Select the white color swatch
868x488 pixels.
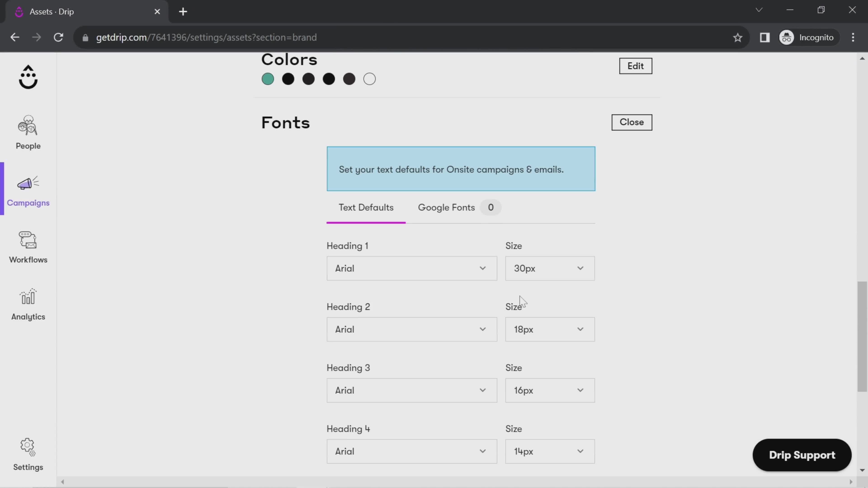pyautogui.click(x=369, y=79)
